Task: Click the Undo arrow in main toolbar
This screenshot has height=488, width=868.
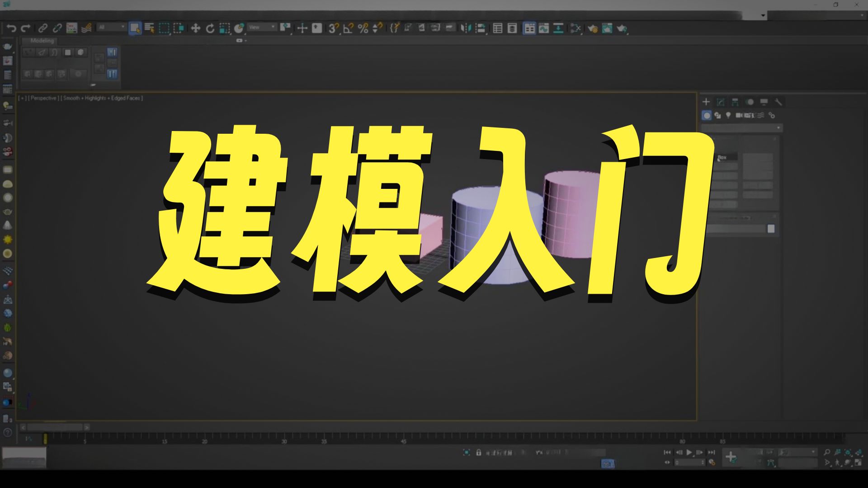Action: pos(11,28)
